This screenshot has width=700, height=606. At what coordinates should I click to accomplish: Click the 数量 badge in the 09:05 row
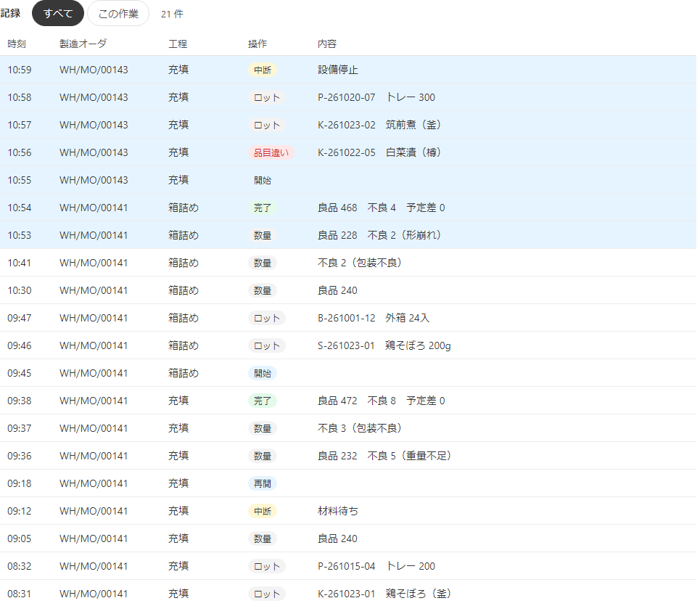263,539
